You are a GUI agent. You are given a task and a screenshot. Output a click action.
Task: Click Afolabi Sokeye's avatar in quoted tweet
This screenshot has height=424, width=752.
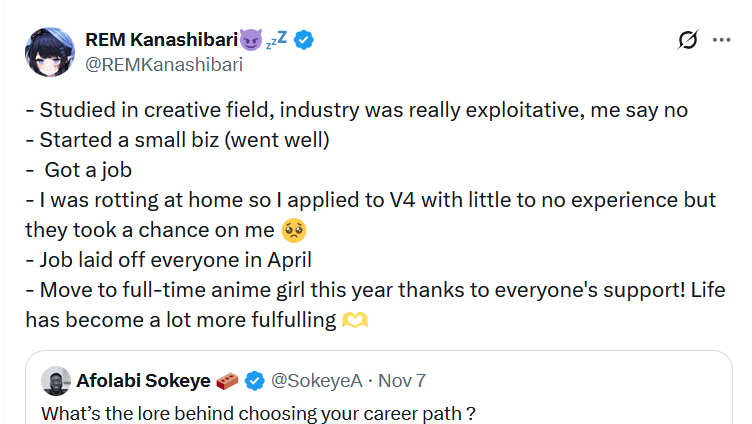coord(57,380)
